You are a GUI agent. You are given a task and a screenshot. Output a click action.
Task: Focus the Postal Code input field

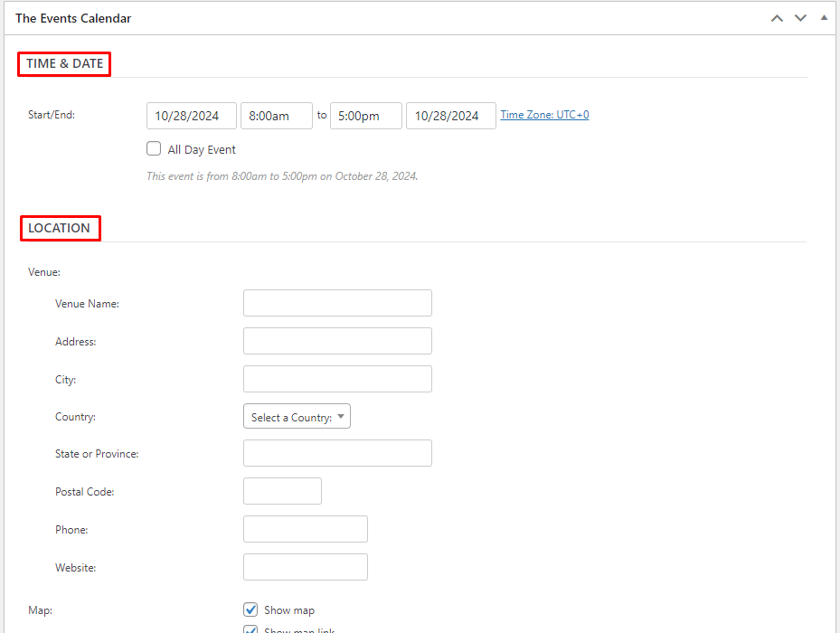tap(282, 491)
